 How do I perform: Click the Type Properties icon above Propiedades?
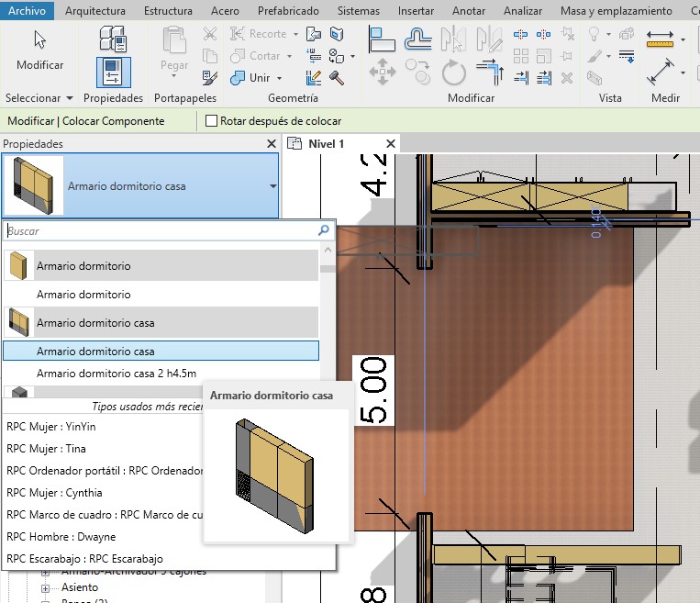point(113,40)
